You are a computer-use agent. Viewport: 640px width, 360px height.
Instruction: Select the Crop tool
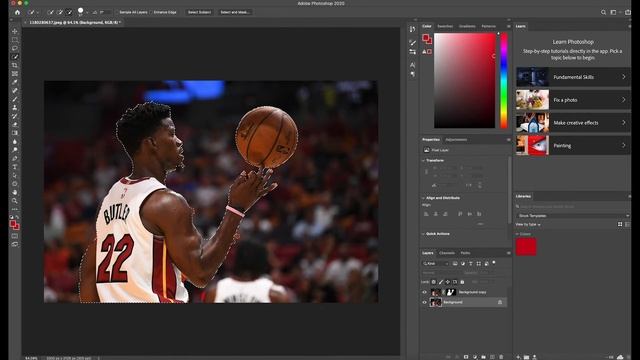[x=15, y=65]
